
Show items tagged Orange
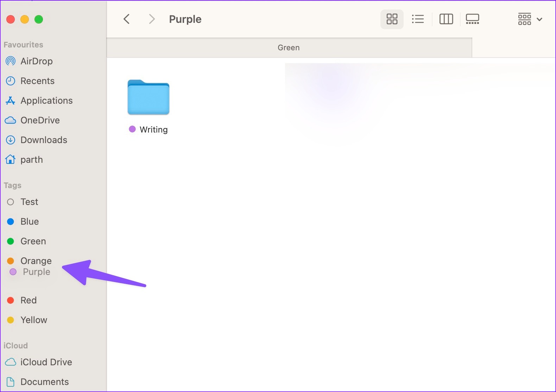click(36, 261)
